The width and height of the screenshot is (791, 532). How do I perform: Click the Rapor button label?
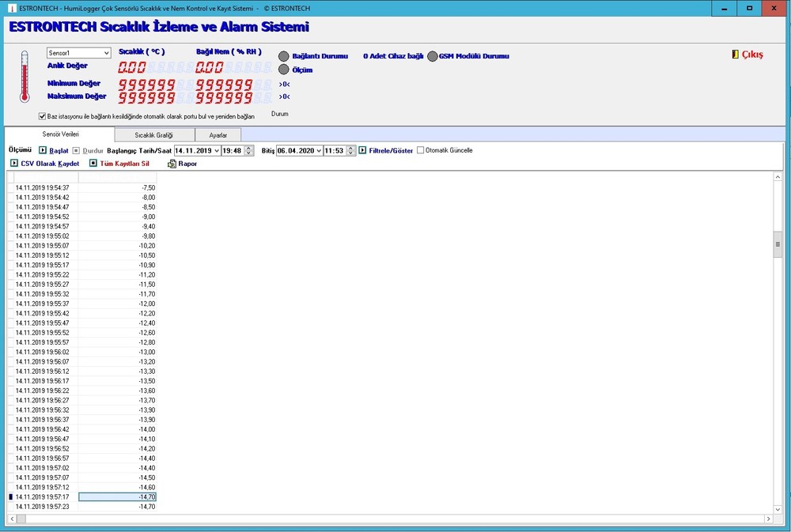(188, 164)
